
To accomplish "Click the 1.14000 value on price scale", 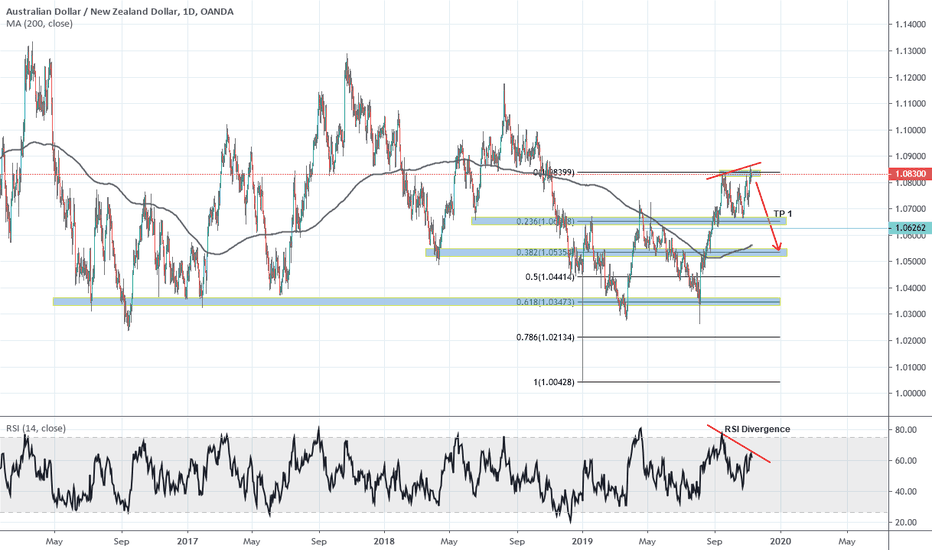I will coord(909,25).
